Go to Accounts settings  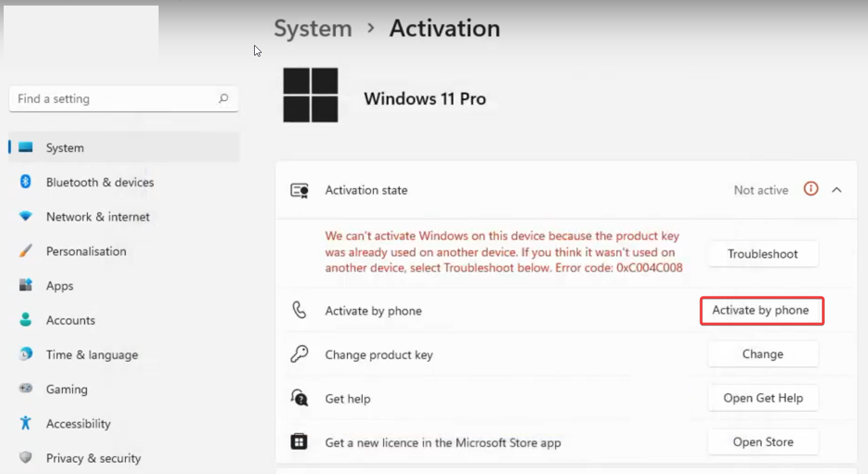[70, 321]
